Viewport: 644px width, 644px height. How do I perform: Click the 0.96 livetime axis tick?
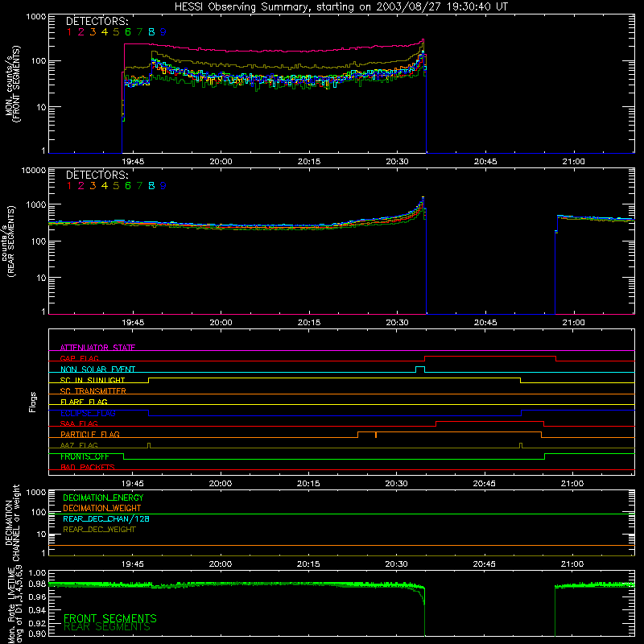pos(37,597)
